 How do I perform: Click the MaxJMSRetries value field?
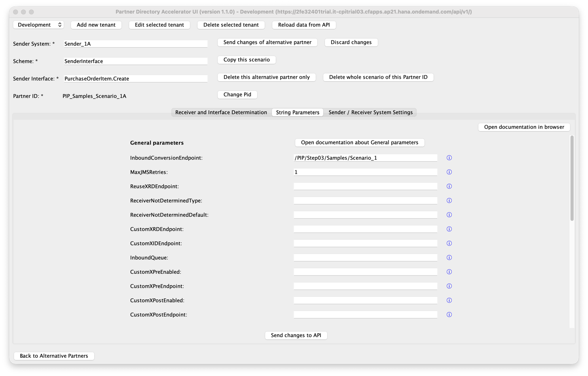pos(366,172)
